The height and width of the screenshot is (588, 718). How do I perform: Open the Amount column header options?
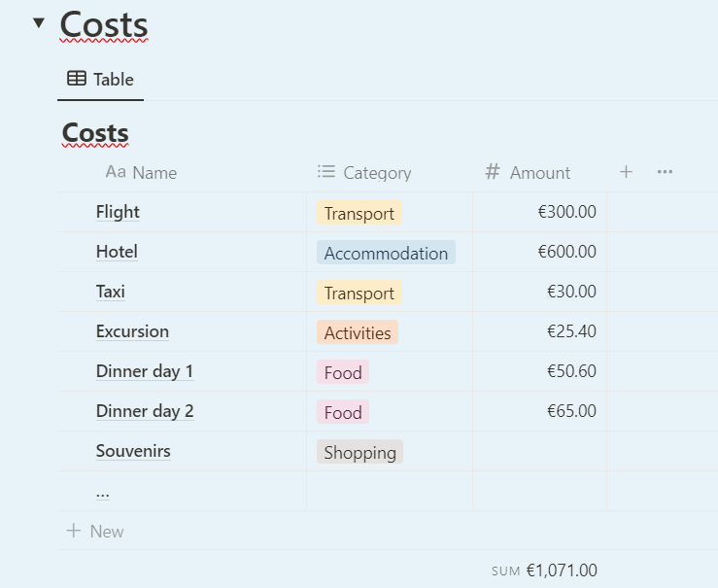529,173
